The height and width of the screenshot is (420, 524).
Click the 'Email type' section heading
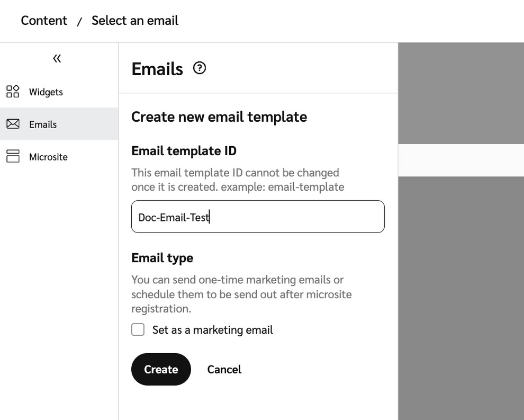point(162,258)
